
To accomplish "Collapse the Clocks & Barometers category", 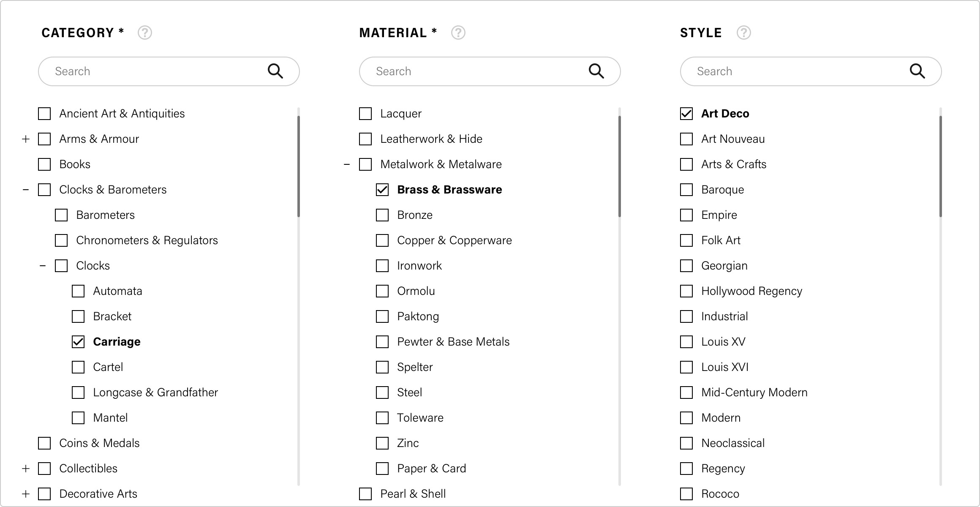I will pyautogui.click(x=26, y=190).
